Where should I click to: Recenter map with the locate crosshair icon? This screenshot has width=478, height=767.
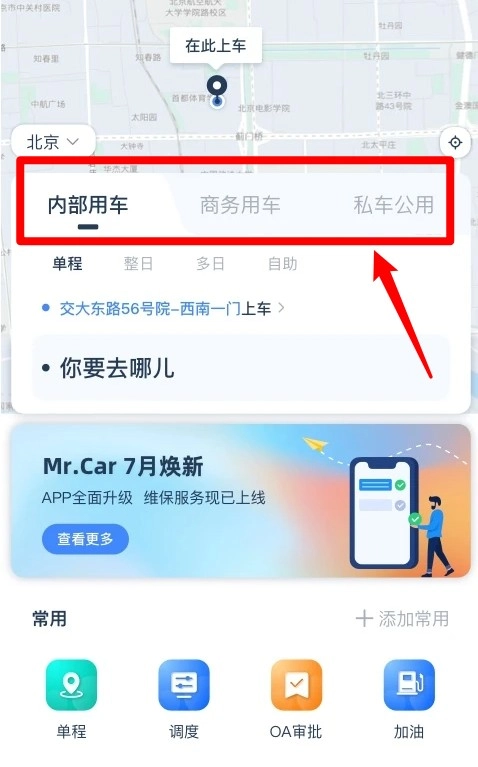455,142
